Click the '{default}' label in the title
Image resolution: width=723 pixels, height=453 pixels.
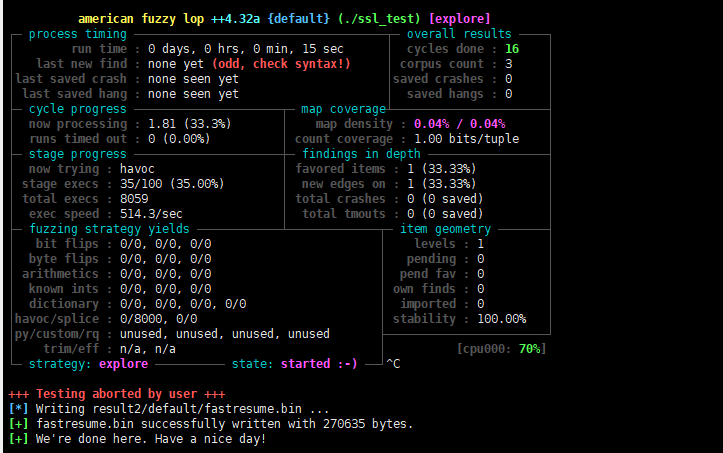299,19
